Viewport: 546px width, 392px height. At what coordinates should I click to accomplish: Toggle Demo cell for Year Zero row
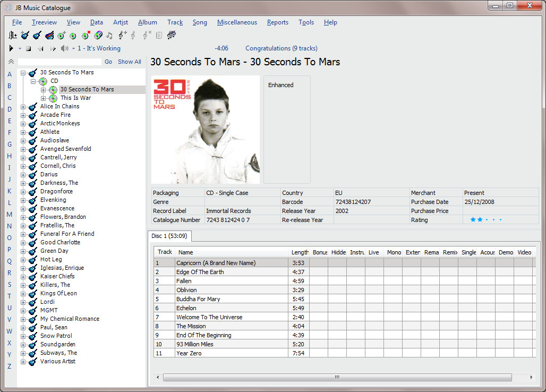coord(505,353)
